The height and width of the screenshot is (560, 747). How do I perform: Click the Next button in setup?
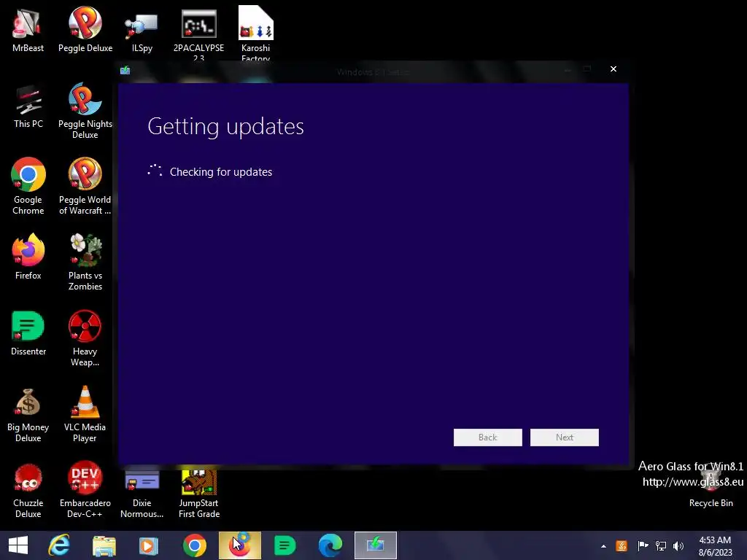coord(565,437)
